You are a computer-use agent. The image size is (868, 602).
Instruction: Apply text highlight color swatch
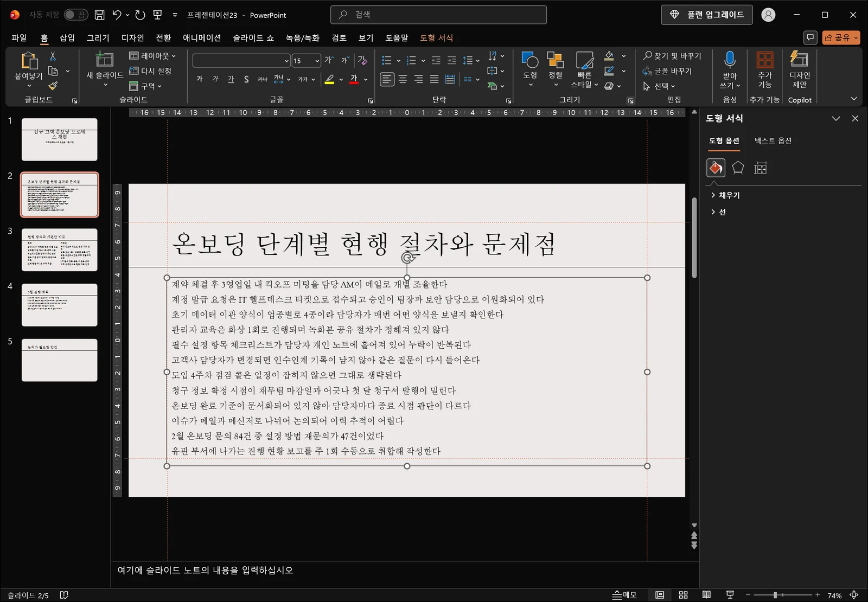[x=329, y=80]
